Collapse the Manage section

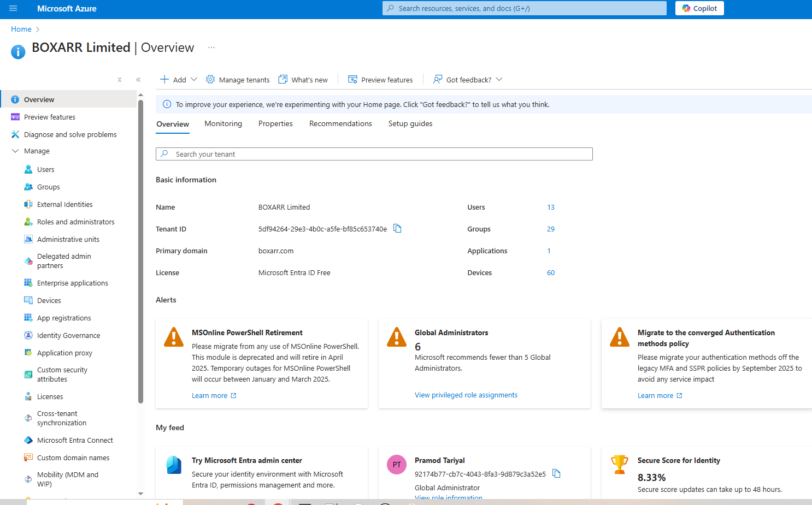point(15,151)
